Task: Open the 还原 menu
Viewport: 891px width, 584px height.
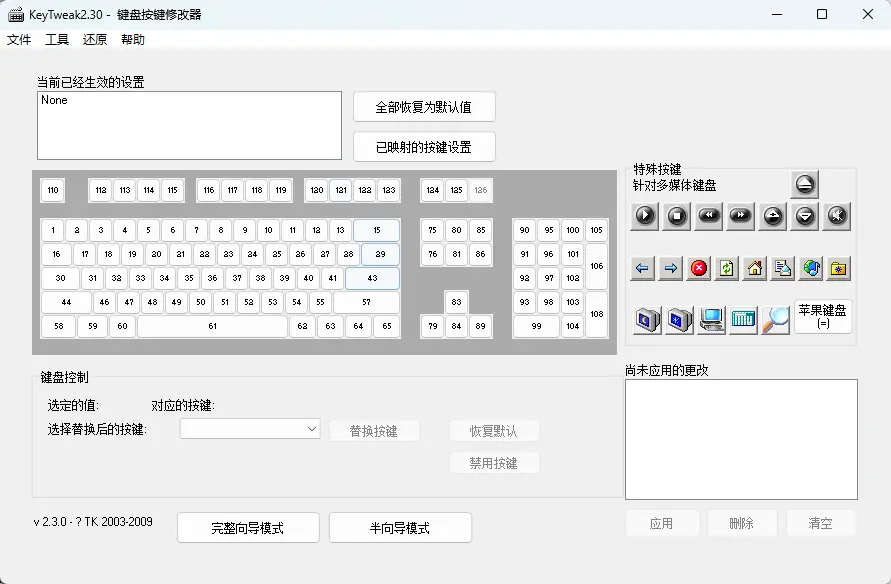Action: coord(95,39)
